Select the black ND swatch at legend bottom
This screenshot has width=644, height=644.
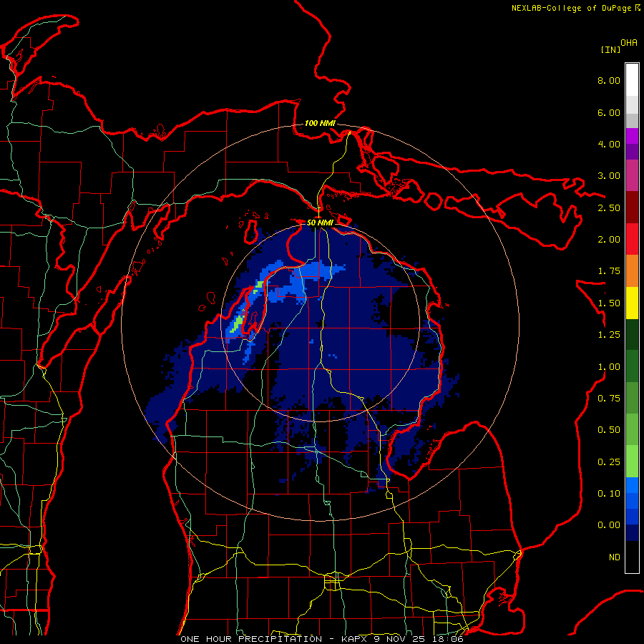click(x=632, y=557)
